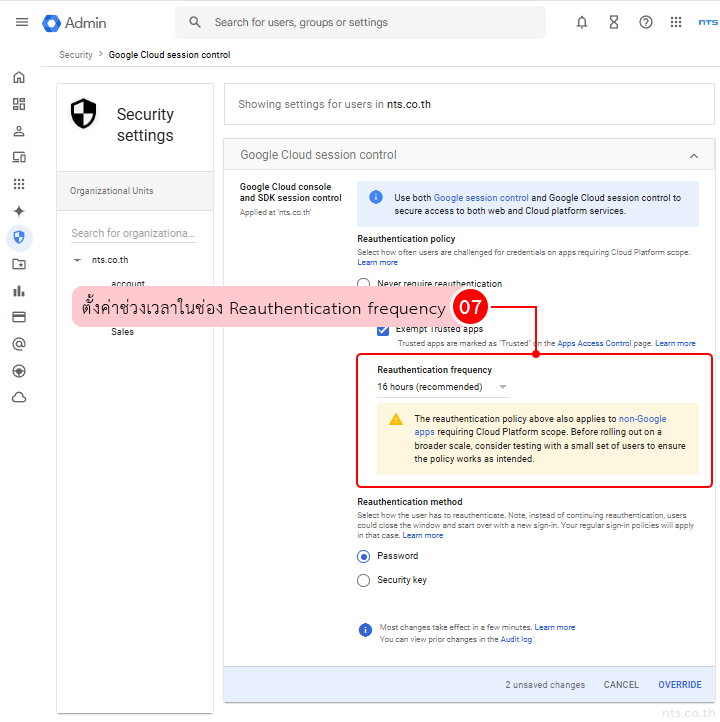Click the OVERRIDE button
This screenshot has width=720, height=722.
click(679, 685)
